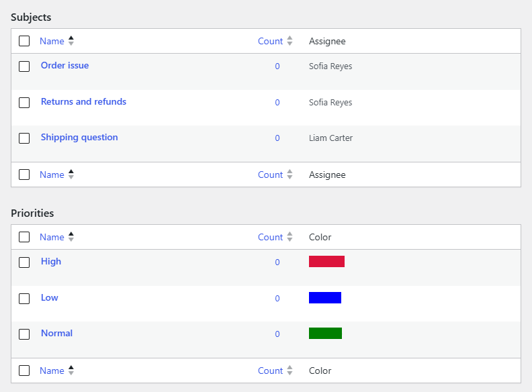
Task: Click the count 0 for High priority
Action: [277, 262]
